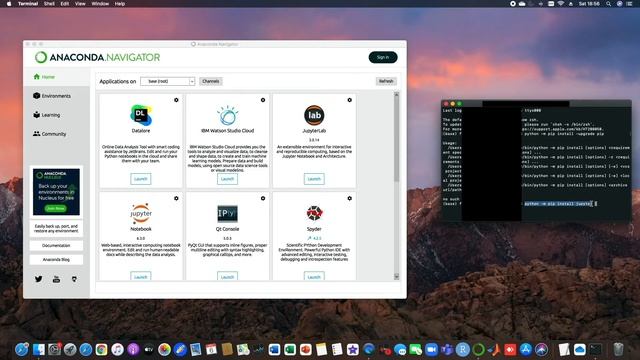Click the Anaconda Navigator logo
Image resolution: width=640 pixels, height=360 pixels.
[98, 58]
